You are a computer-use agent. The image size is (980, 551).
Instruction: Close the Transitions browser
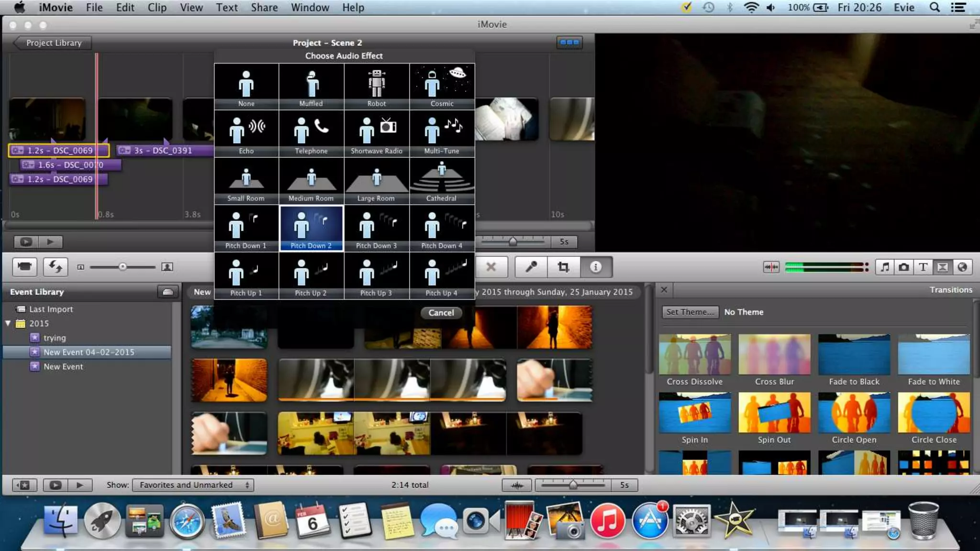[x=664, y=290]
